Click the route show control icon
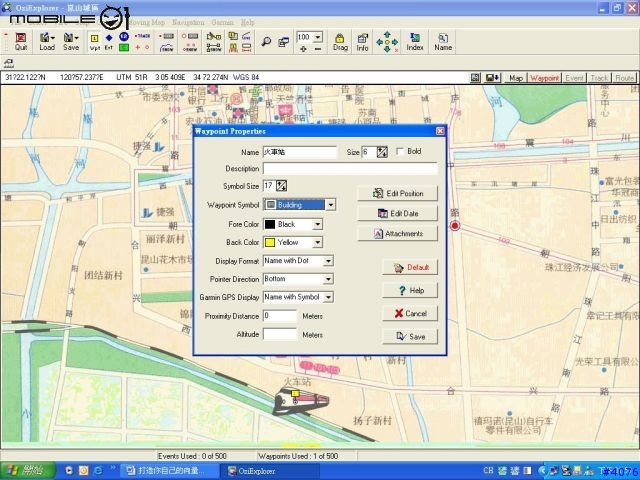 tap(213, 47)
